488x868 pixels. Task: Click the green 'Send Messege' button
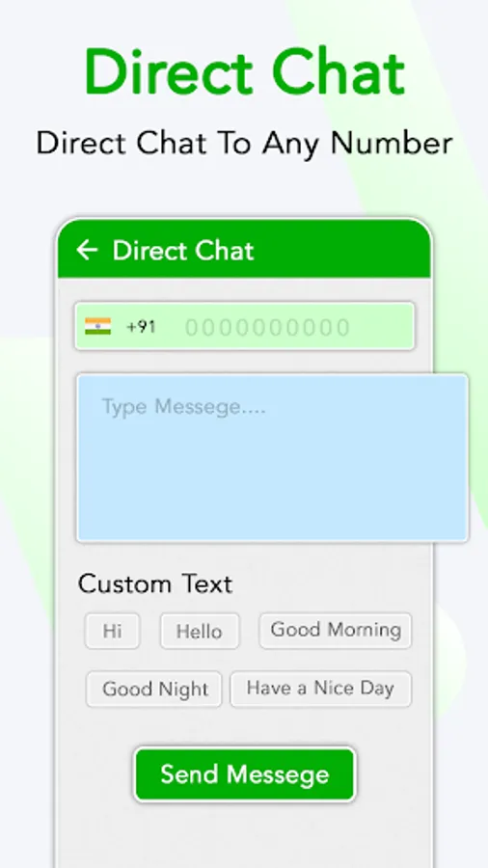(245, 773)
